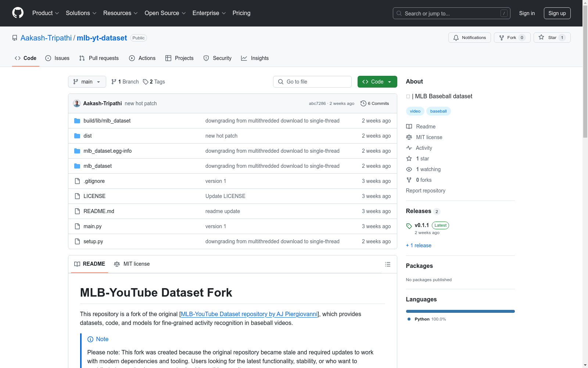
Task: Click the fork icon beside 0 forks
Action: pos(409,180)
